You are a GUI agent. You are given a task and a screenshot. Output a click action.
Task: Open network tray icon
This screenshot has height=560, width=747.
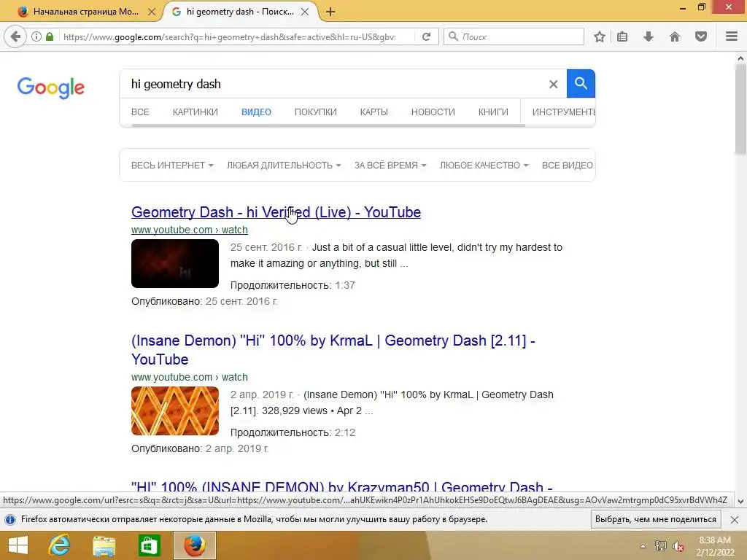660,546
